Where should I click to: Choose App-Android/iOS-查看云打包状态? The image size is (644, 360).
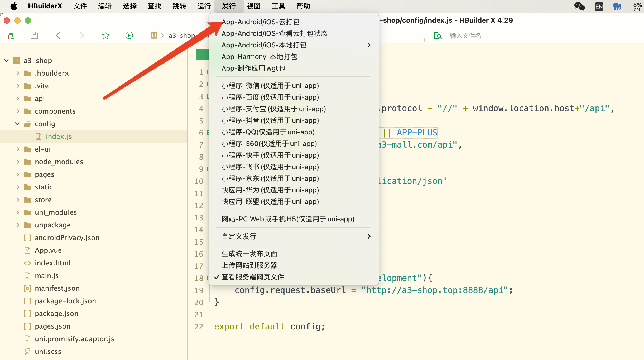pos(294,33)
